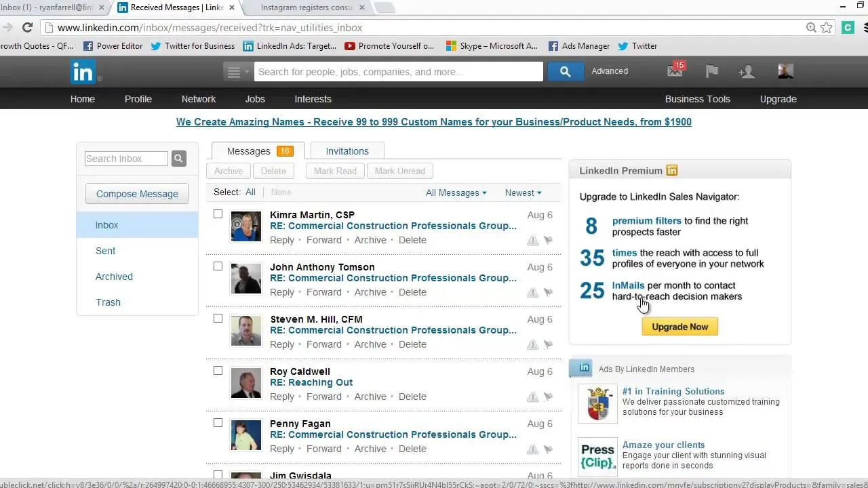Open the Business Tools menu
Screen dimensions: 868x488
pyautogui.click(x=697, y=99)
